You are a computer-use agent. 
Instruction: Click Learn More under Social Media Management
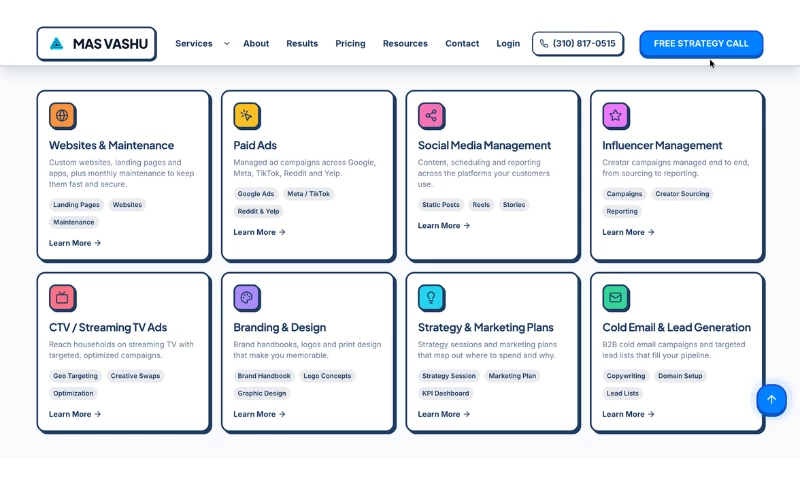(x=444, y=225)
